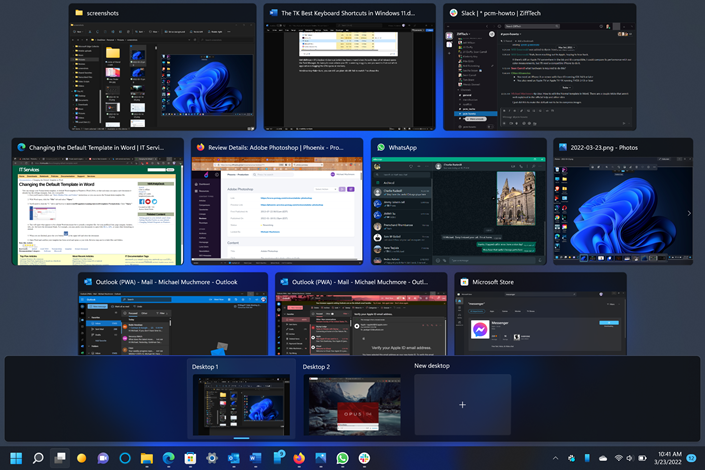
Task: Open the Teams Chat taskbar icon
Action: point(103,458)
